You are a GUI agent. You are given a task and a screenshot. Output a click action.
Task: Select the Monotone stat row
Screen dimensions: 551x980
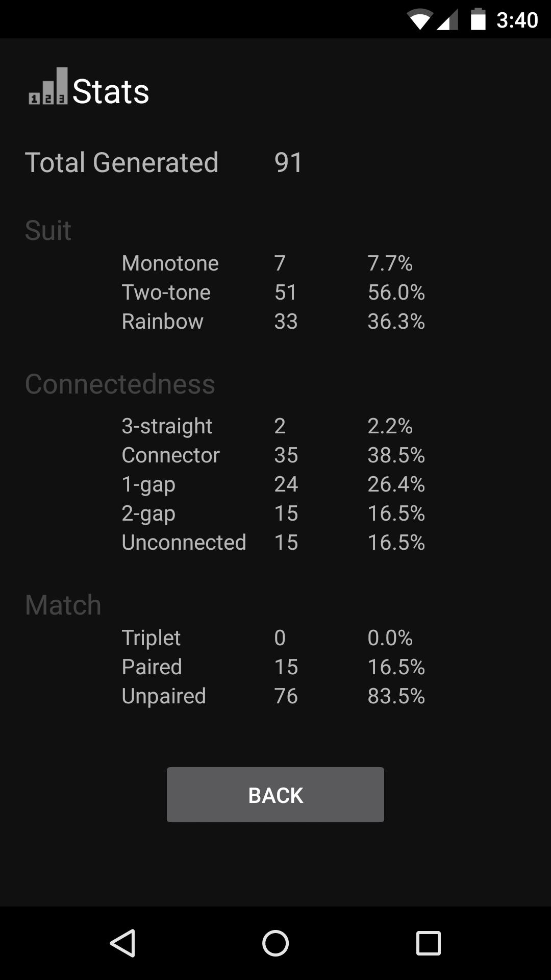point(169,263)
